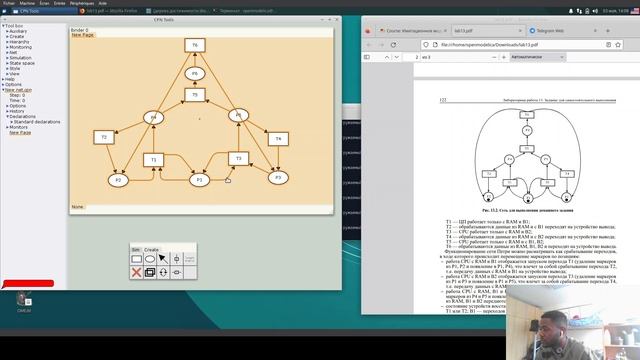Click the PDF page number field
Viewport: 640px width, 360px height.
[x=411, y=57]
